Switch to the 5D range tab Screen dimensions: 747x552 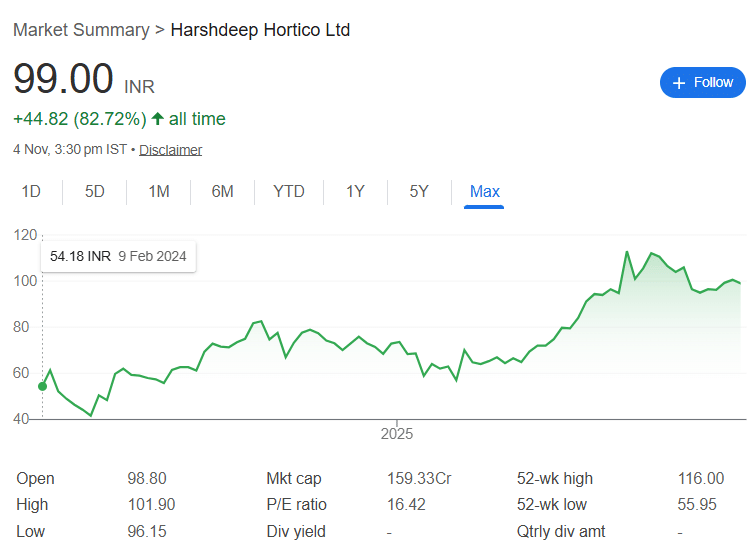pos(95,191)
